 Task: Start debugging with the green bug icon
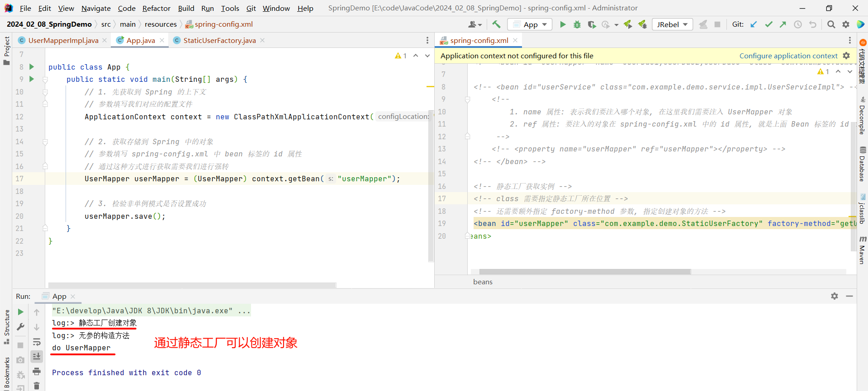point(577,24)
